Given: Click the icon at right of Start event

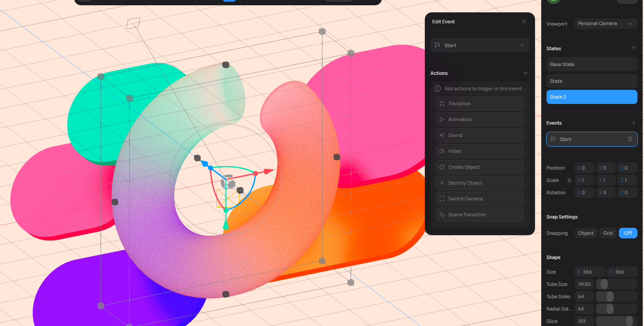Looking at the screenshot, I should [630, 139].
